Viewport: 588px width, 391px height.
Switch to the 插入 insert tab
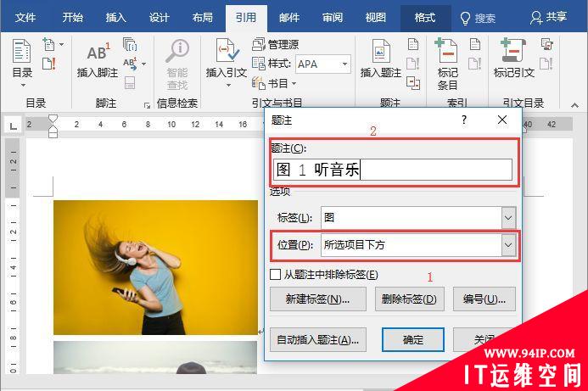click(116, 17)
